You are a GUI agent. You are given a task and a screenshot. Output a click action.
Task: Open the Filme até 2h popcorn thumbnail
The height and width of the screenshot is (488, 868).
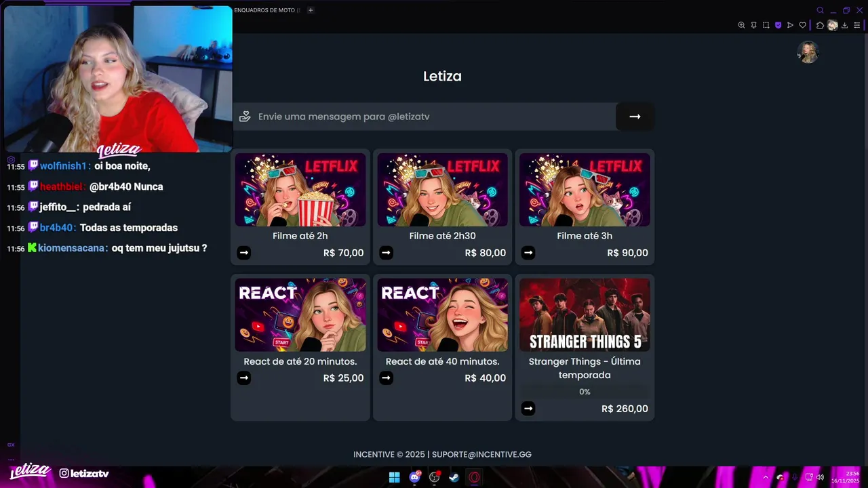tap(300, 190)
